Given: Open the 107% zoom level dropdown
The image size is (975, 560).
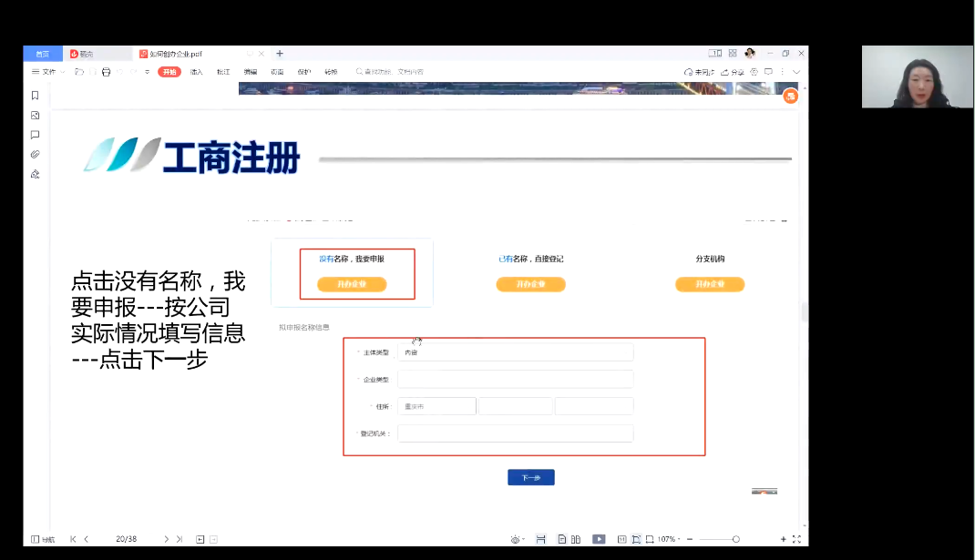Looking at the screenshot, I should pos(669,539).
